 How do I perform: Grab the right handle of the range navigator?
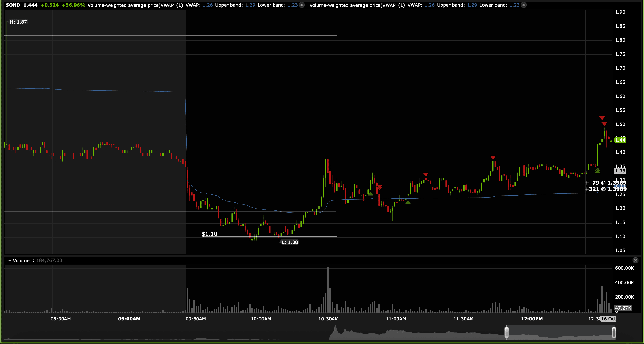click(x=614, y=333)
